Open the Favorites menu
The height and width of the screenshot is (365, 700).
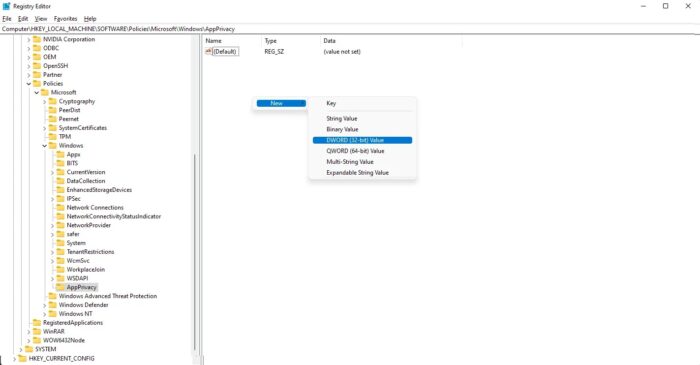(65, 19)
